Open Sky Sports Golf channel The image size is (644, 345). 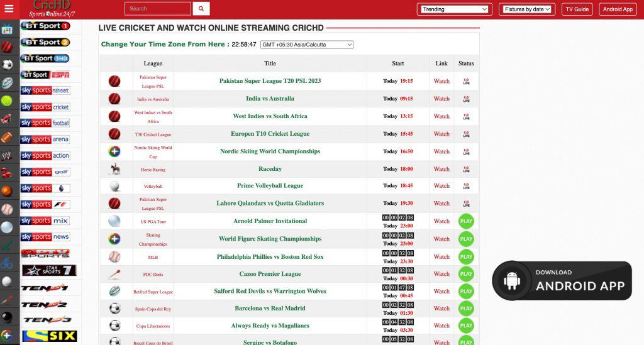click(45, 172)
